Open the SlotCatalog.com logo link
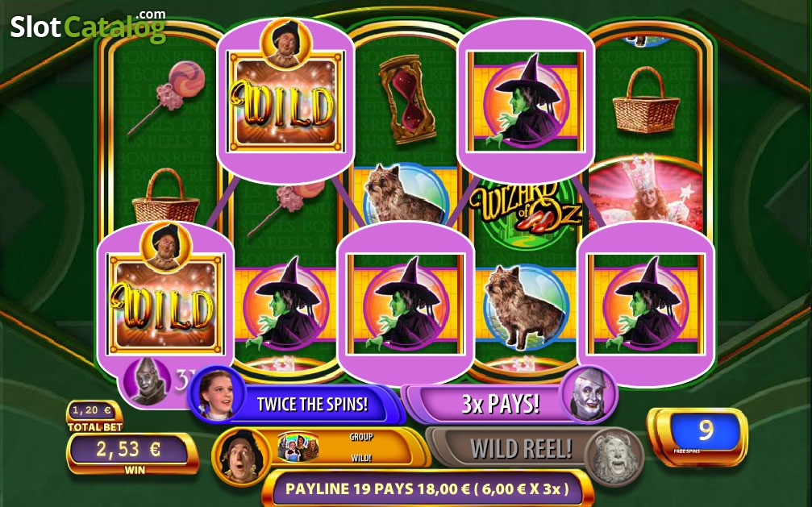The image size is (812, 507). tap(88, 27)
